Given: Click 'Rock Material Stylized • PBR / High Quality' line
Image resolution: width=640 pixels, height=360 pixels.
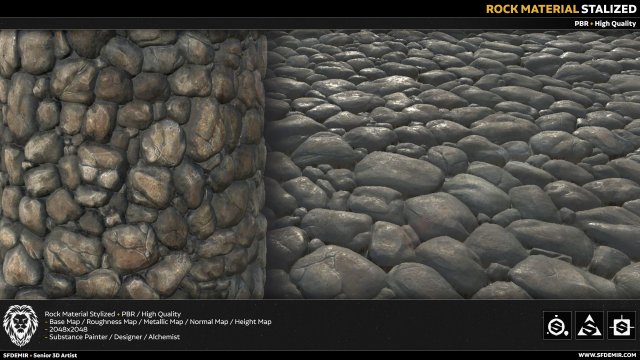Looking at the screenshot, I should 113,314.
